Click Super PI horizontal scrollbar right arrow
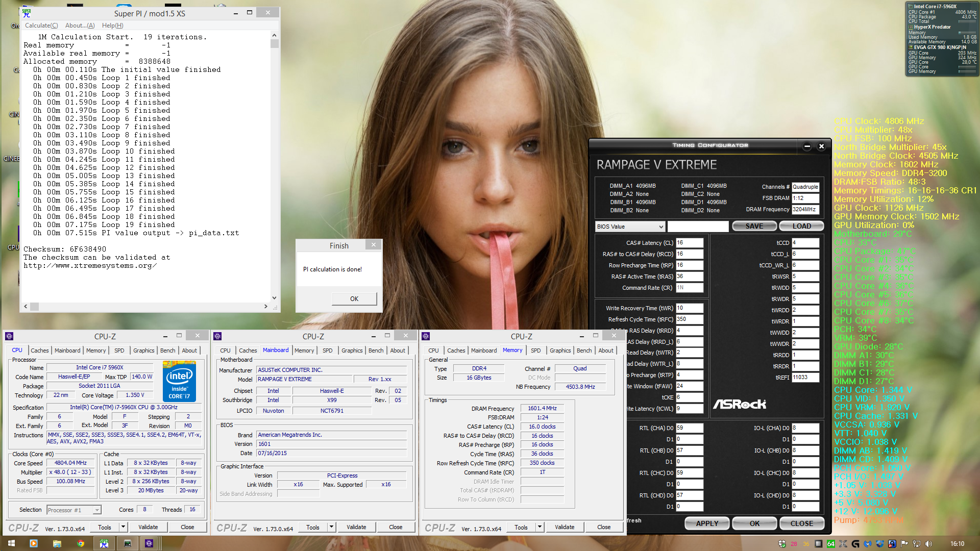The width and height of the screenshot is (980, 551). click(x=265, y=307)
